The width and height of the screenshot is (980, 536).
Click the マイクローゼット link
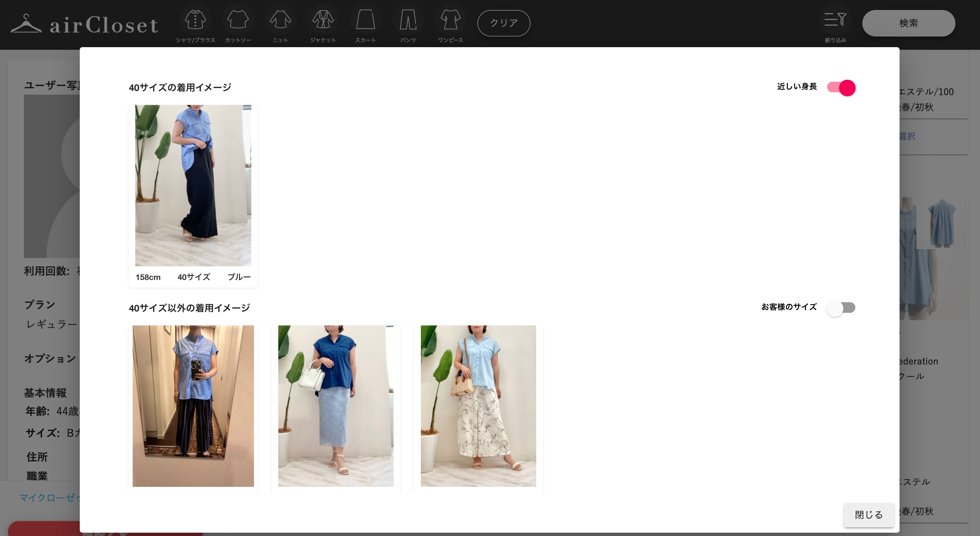point(50,497)
